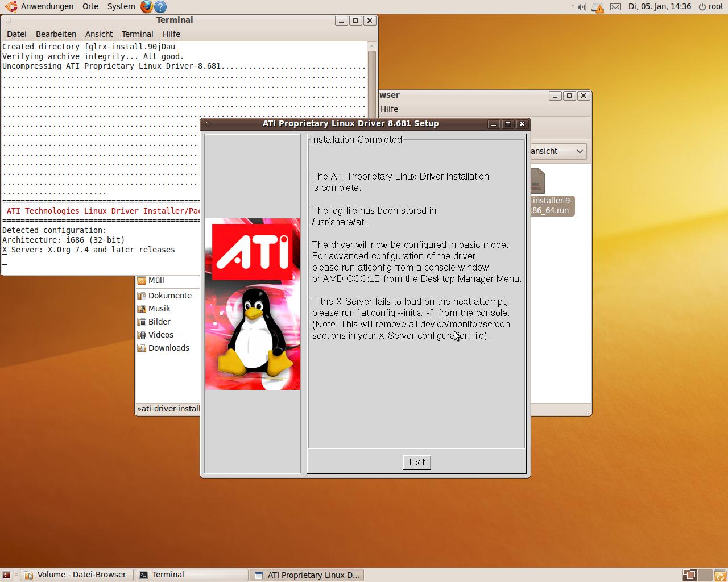
Task: Click the volume speaker icon
Action: [581, 7]
